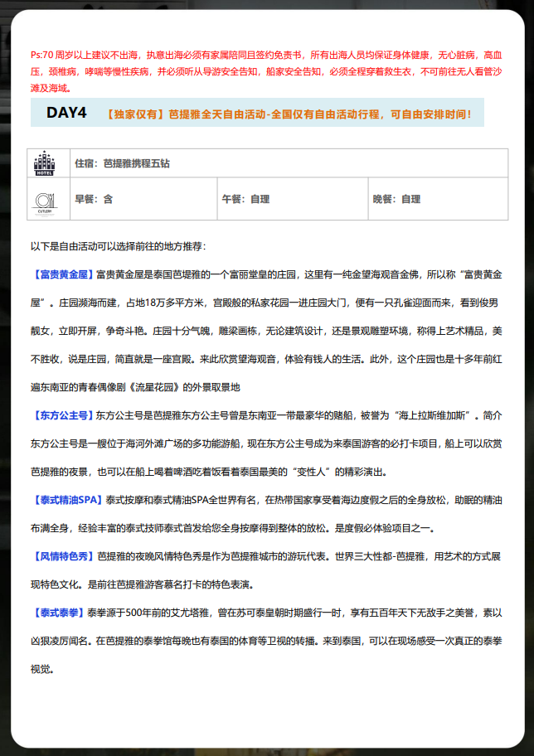
Task: Select the DAY4 heading label
Action: (x=66, y=113)
